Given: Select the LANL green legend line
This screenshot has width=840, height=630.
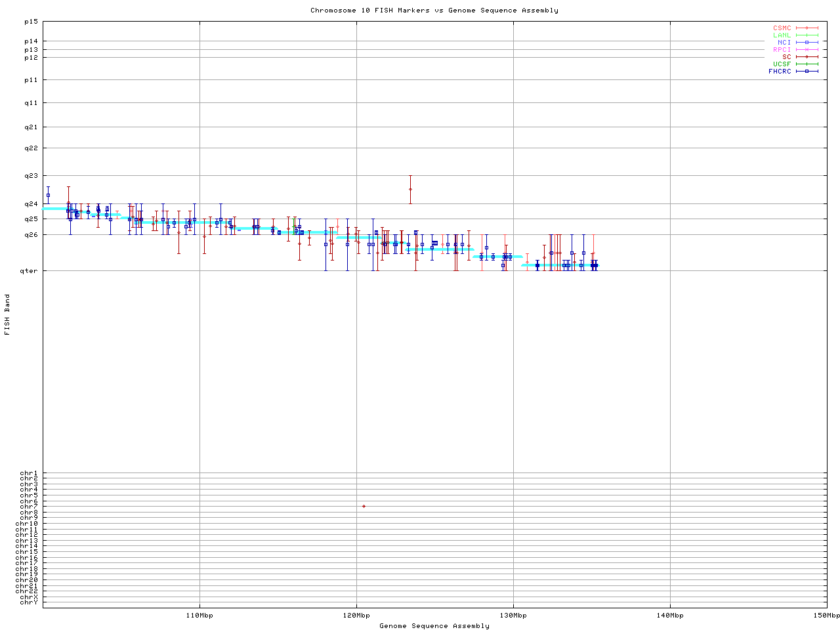Looking at the screenshot, I should 807,35.
